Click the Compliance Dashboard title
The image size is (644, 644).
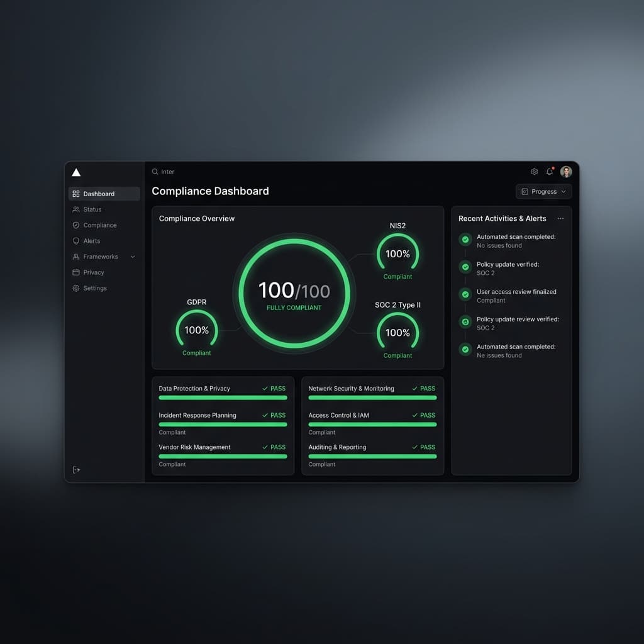point(210,191)
